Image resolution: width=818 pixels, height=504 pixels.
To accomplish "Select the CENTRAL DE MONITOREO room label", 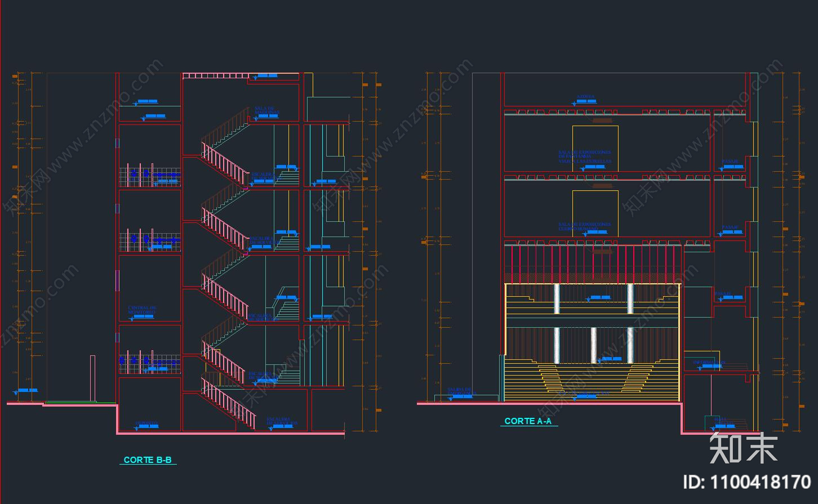I will (141, 310).
